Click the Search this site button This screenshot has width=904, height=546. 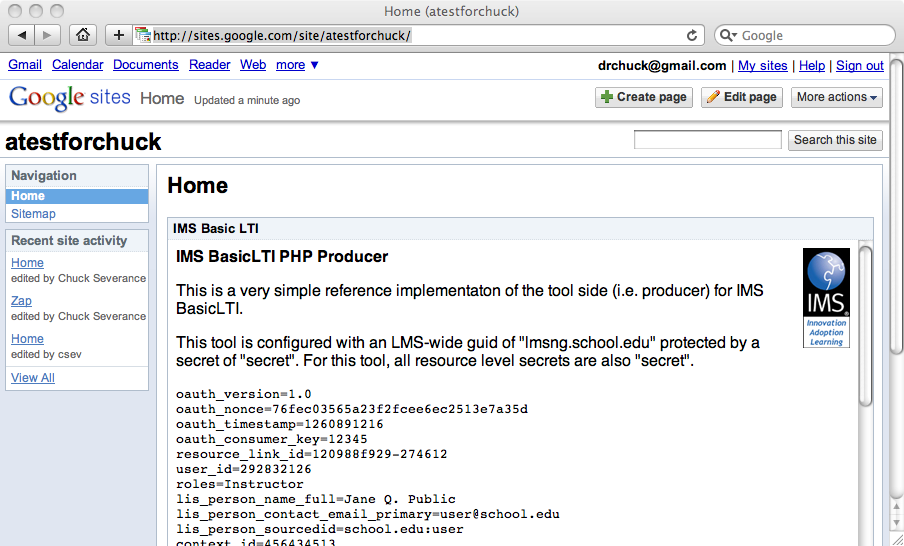[x=835, y=140]
